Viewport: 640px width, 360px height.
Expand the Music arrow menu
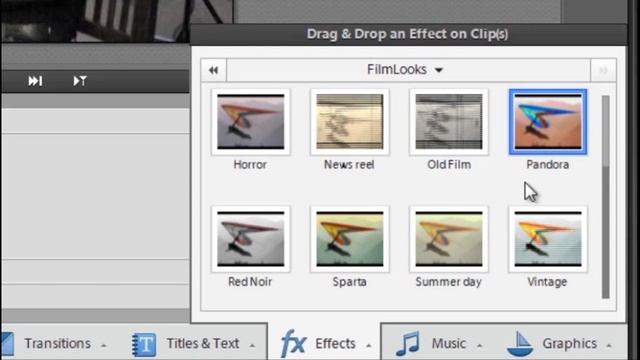coord(479,346)
